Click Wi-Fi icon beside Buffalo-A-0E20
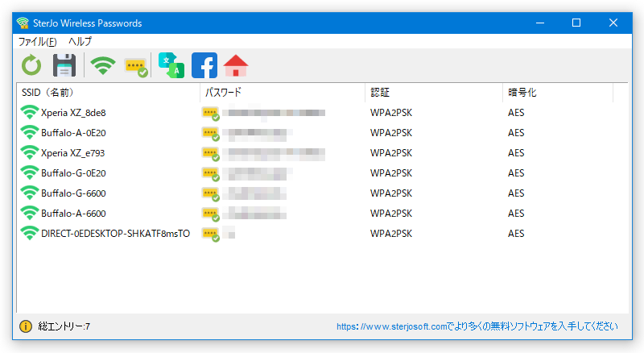644x353 pixels. pyautogui.click(x=30, y=132)
